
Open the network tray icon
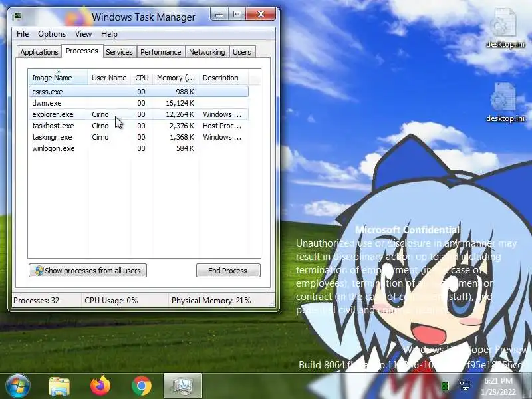pos(464,386)
